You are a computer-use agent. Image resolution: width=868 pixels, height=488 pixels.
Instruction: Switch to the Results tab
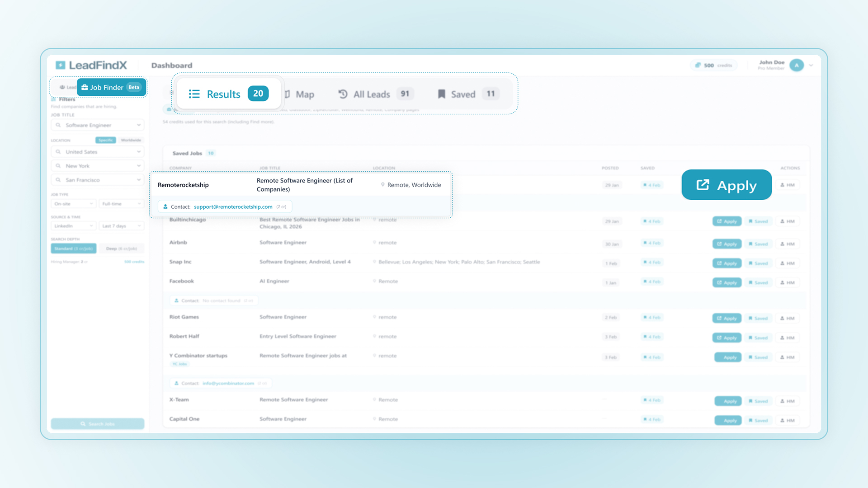tap(228, 94)
